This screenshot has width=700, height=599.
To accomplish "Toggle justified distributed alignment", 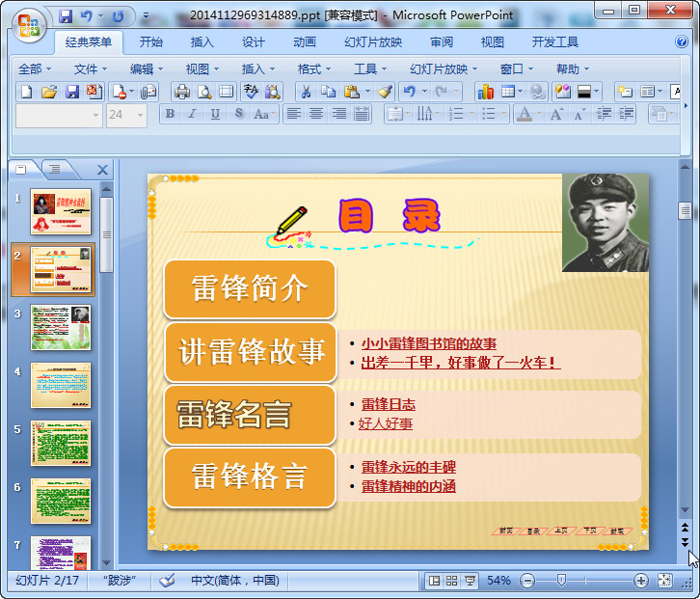I will pos(362,115).
